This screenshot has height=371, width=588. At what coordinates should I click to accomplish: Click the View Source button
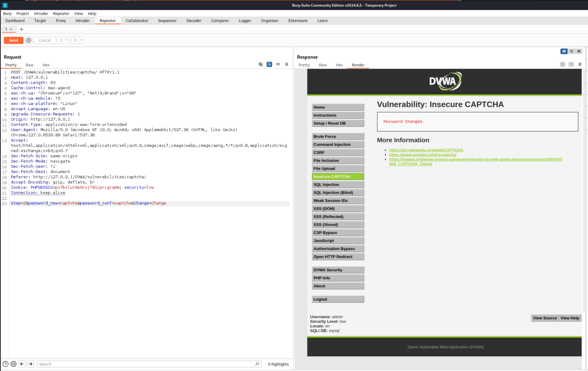coord(545,318)
